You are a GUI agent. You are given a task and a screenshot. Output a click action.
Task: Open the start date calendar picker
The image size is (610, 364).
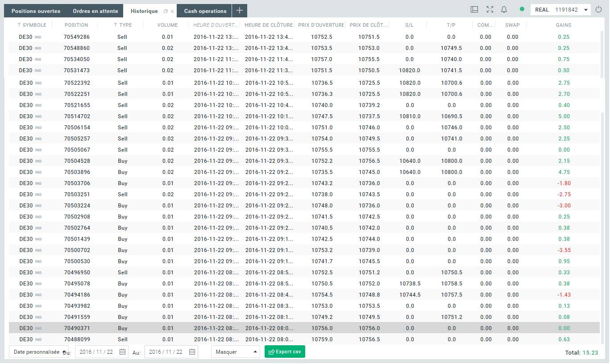pyautogui.click(x=122, y=352)
